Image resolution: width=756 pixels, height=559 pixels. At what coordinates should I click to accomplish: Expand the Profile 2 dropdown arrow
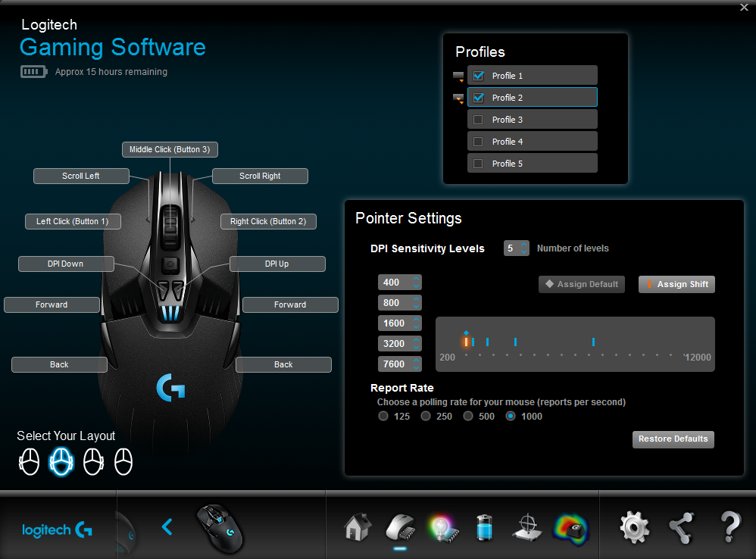[458, 98]
